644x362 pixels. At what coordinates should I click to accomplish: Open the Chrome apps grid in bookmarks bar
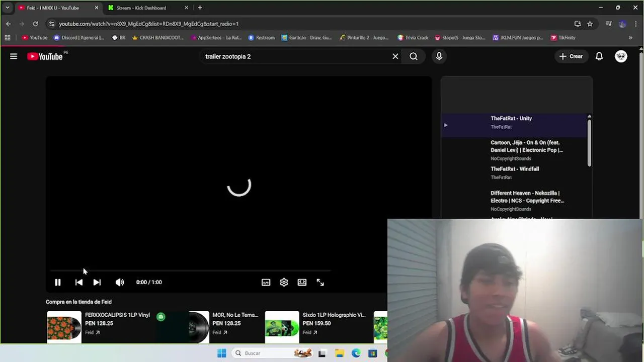[x=7, y=38]
